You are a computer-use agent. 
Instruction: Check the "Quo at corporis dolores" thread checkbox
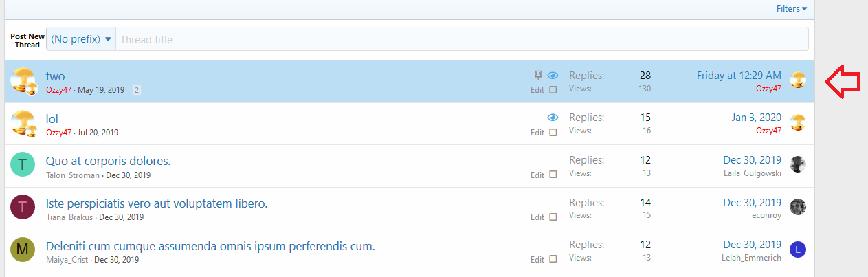(x=553, y=175)
